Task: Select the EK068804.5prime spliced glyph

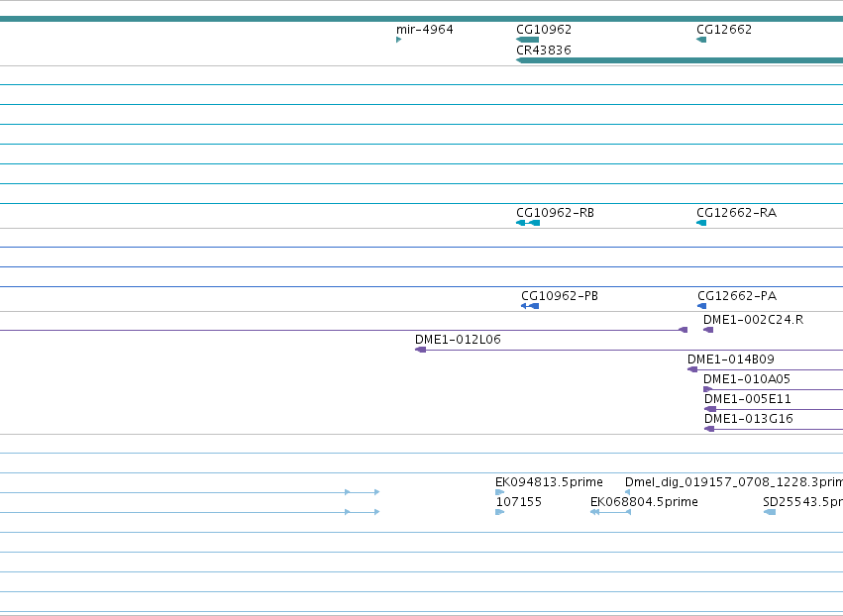Action: 611,512
